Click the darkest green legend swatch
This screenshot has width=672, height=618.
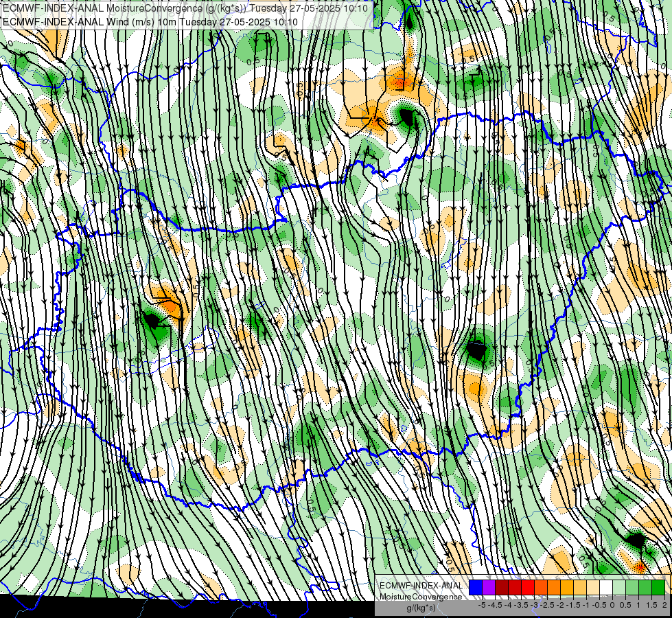(x=658, y=588)
